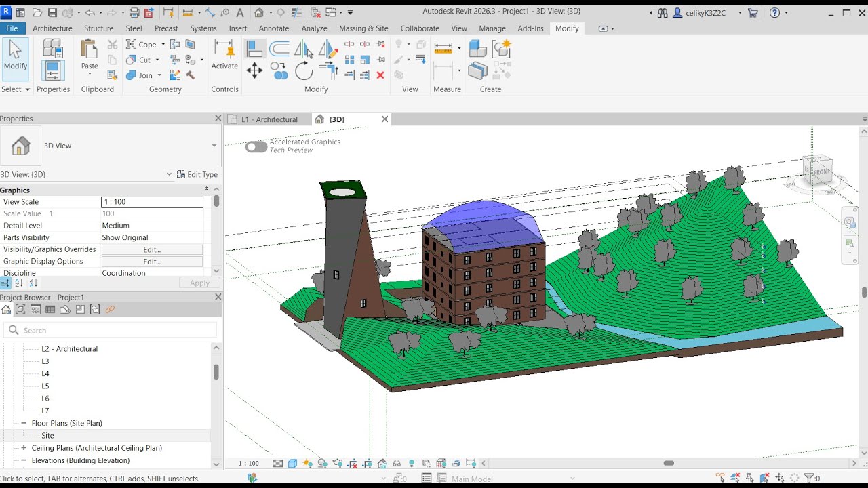Save project from quick access toolbar

(x=52, y=12)
